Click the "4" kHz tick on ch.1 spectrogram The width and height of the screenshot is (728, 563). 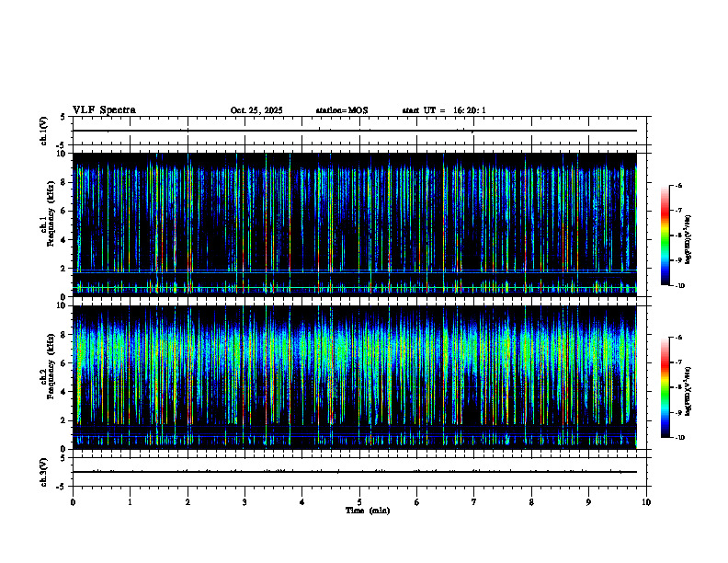coord(64,240)
